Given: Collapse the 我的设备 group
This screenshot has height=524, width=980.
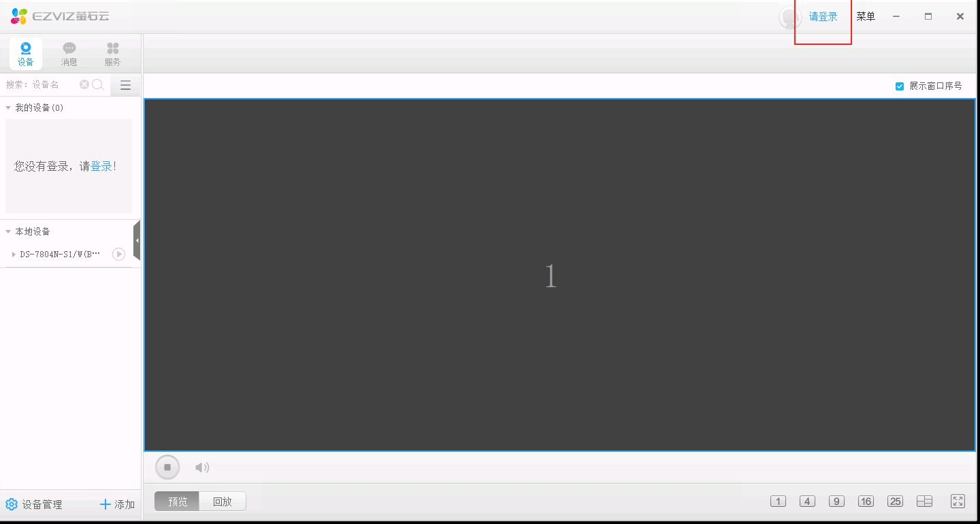Looking at the screenshot, I should (8, 108).
